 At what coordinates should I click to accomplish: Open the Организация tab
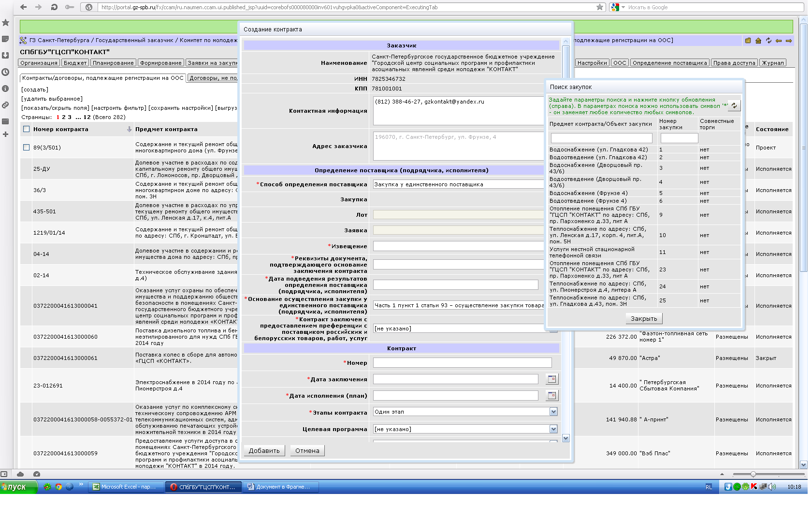39,63
